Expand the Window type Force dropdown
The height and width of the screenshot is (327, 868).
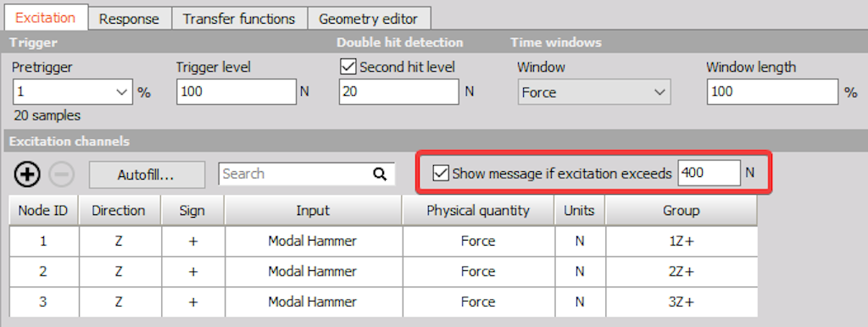click(x=594, y=91)
